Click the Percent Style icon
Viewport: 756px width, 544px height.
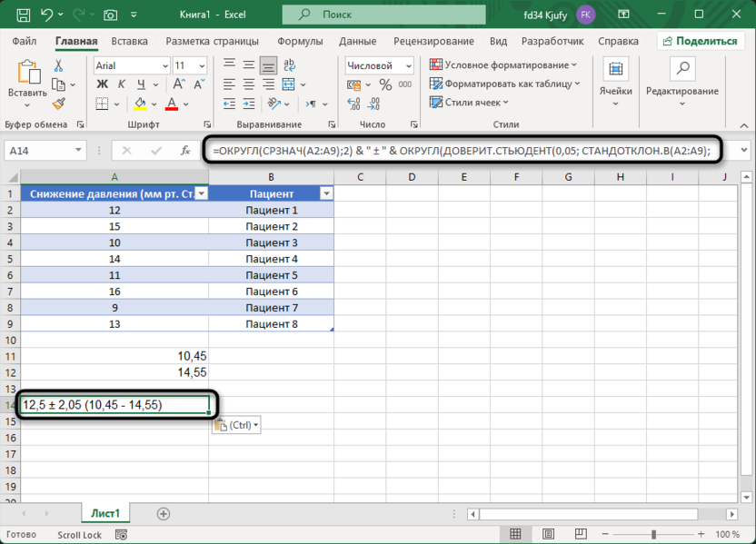coord(385,84)
